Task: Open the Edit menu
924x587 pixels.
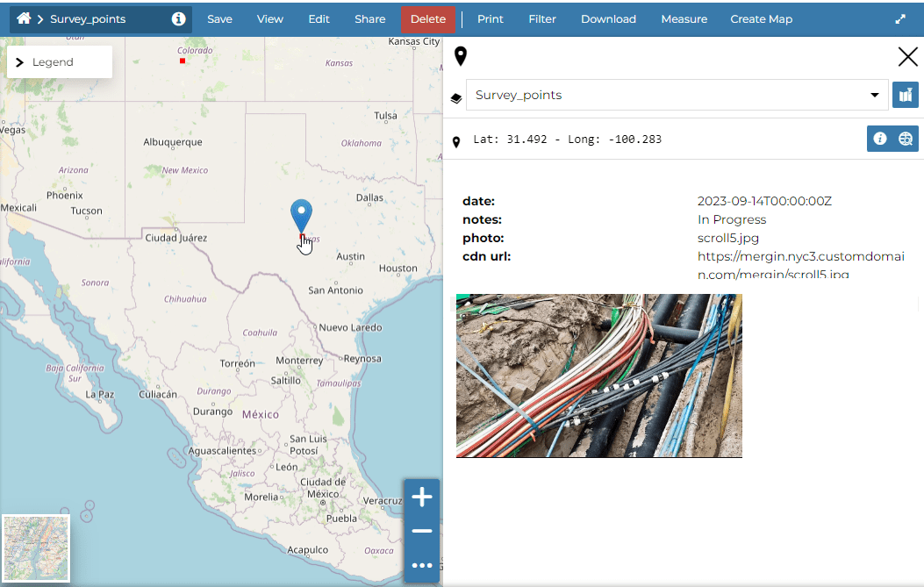Action: [319, 19]
